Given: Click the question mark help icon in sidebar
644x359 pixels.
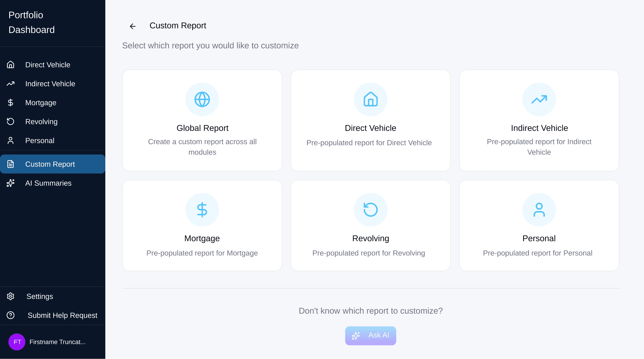Looking at the screenshot, I should coord(11,315).
